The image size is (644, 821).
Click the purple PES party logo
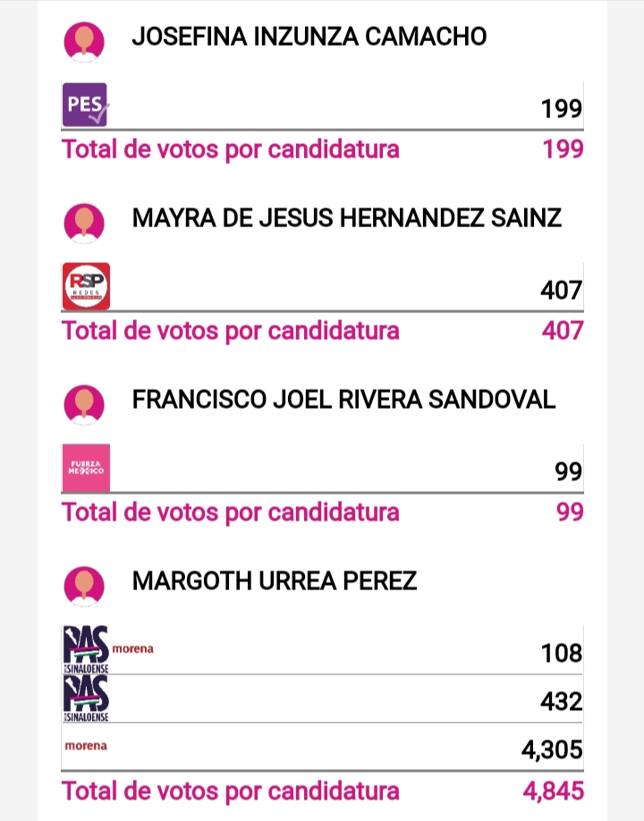point(86,105)
